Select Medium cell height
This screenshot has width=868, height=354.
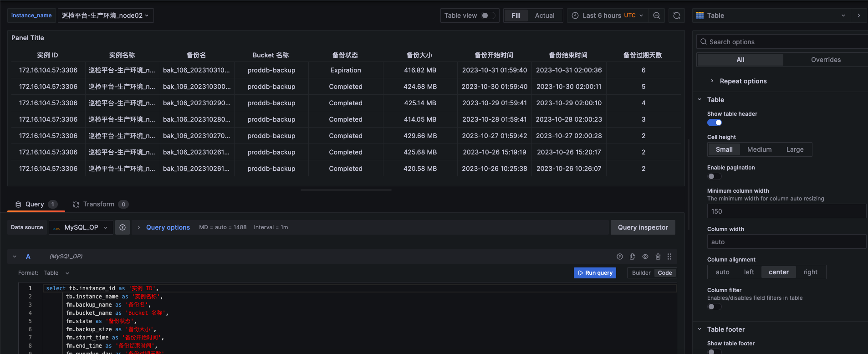click(759, 149)
